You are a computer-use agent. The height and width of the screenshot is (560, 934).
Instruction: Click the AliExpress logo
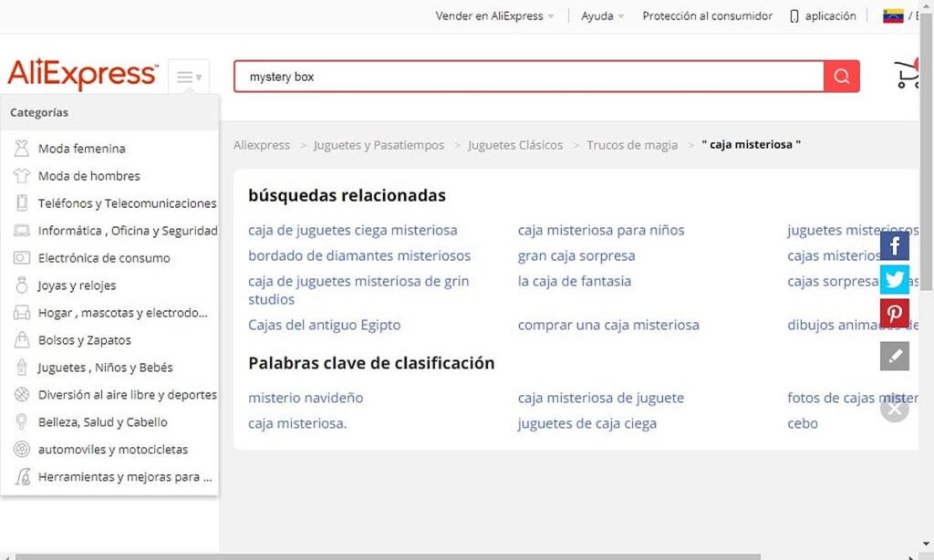pyautogui.click(x=83, y=74)
